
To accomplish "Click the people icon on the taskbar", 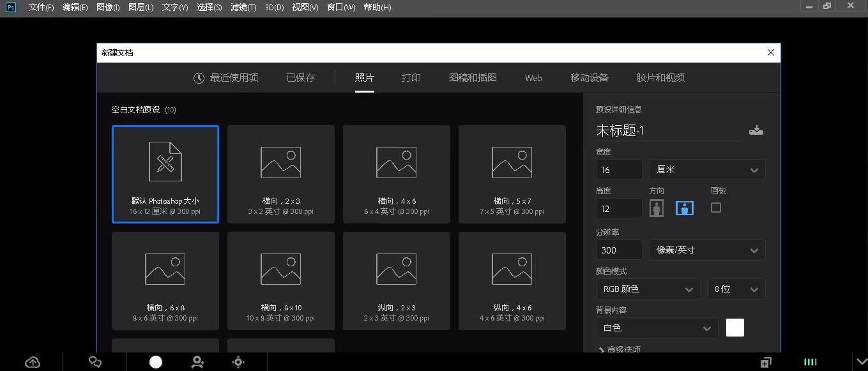I will 197,362.
